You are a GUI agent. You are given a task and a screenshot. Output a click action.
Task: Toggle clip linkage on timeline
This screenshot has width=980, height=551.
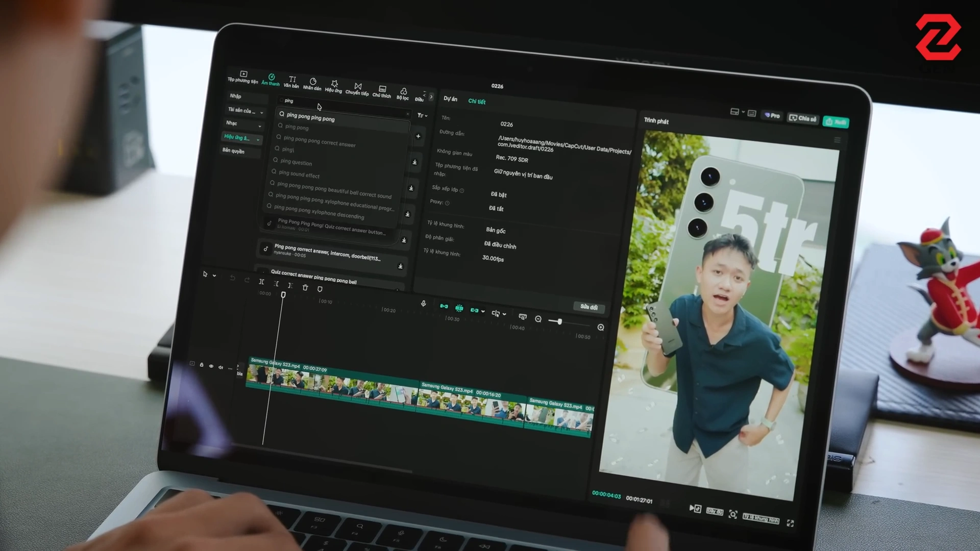point(475,310)
